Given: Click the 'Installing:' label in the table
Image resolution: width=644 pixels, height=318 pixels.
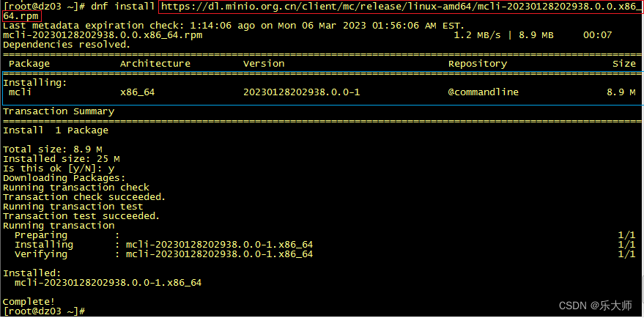Looking at the screenshot, I should pos(35,83).
